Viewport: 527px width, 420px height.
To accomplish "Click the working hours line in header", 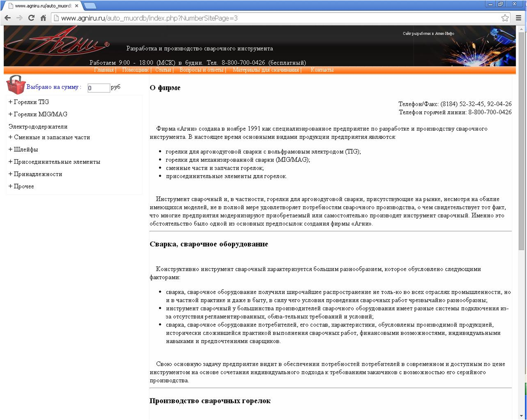I will 198,63.
